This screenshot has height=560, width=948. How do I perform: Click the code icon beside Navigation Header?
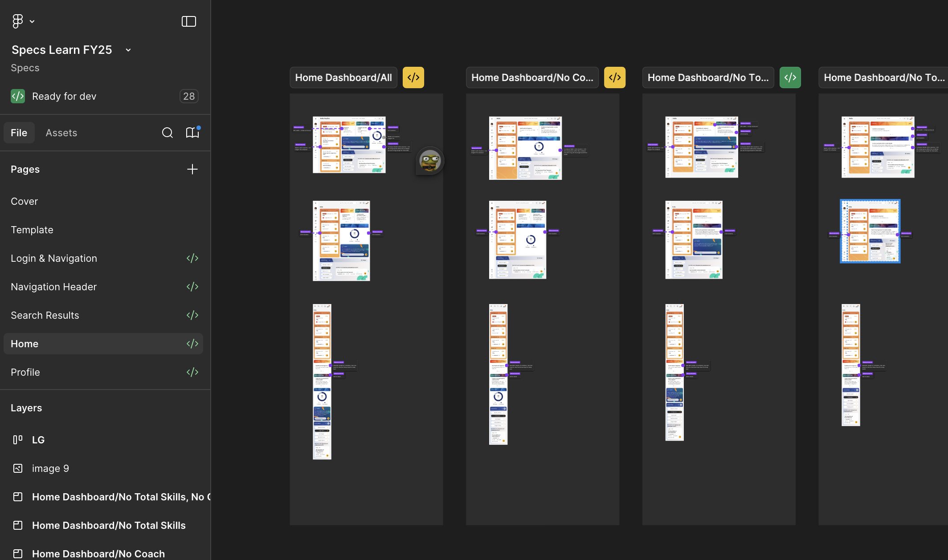pyautogui.click(x=192, y=286)
